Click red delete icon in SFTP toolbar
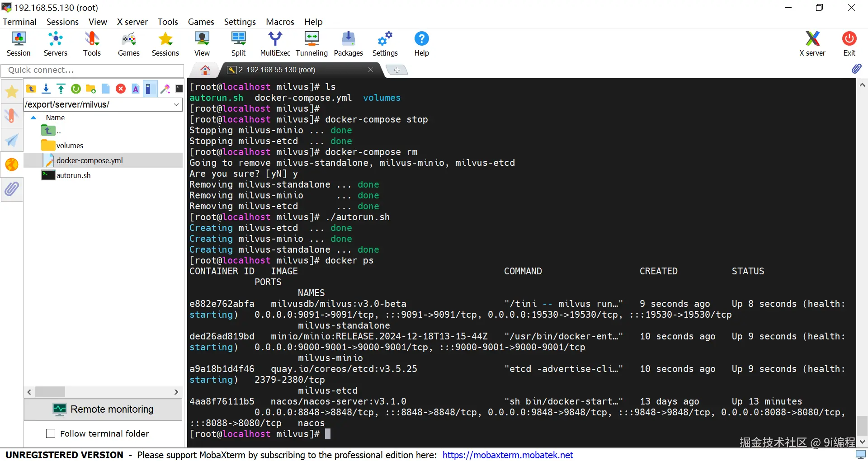 (x=121, y=89)
